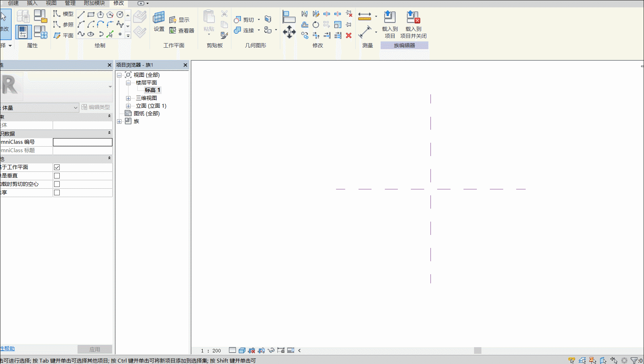Select the Pick Lines tool
The image size is (644, 364).
point(110,34)
